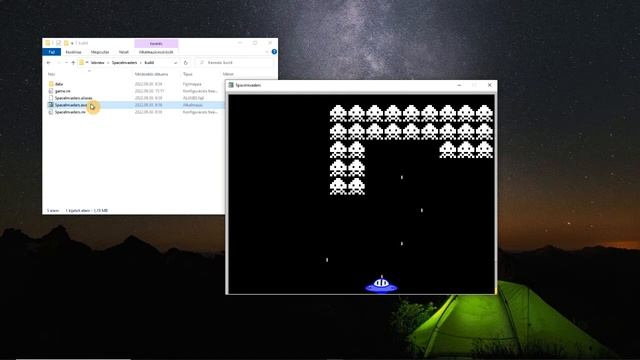Click the game.ini file name

[x=62, y=91]
